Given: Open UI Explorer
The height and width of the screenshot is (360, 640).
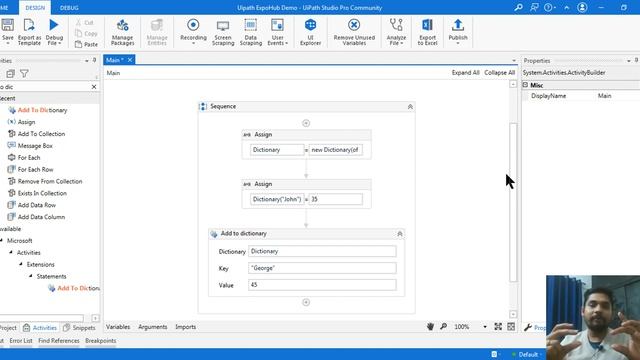Looking at the screenshot, I should coord(310,32).
